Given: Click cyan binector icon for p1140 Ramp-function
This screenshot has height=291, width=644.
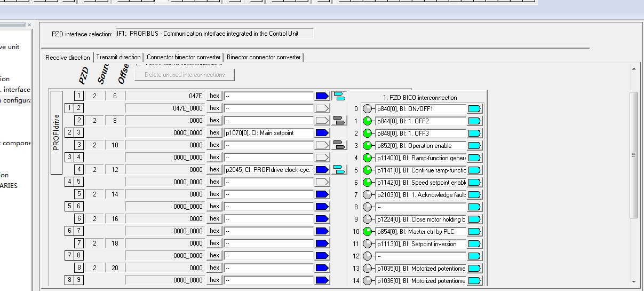Looking at the screenshot, I should (474, 158).
